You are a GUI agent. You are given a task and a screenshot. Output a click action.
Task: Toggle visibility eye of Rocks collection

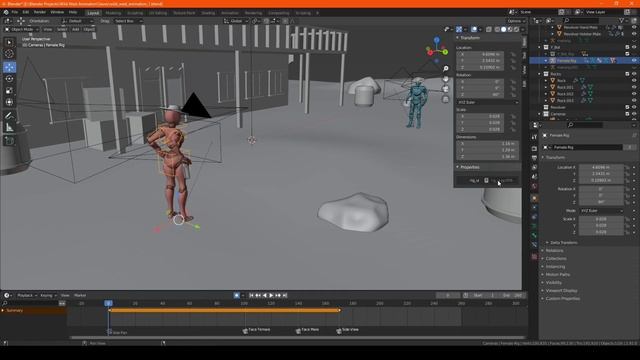[x=634, y=74]
